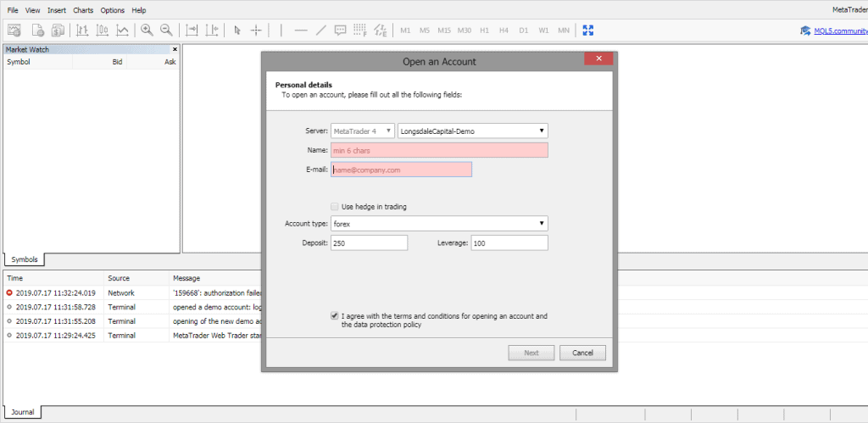The image size is (868, 423).
Task: Uncheck the terms and conditions agreement checkbox
Action: click(334, 315)
